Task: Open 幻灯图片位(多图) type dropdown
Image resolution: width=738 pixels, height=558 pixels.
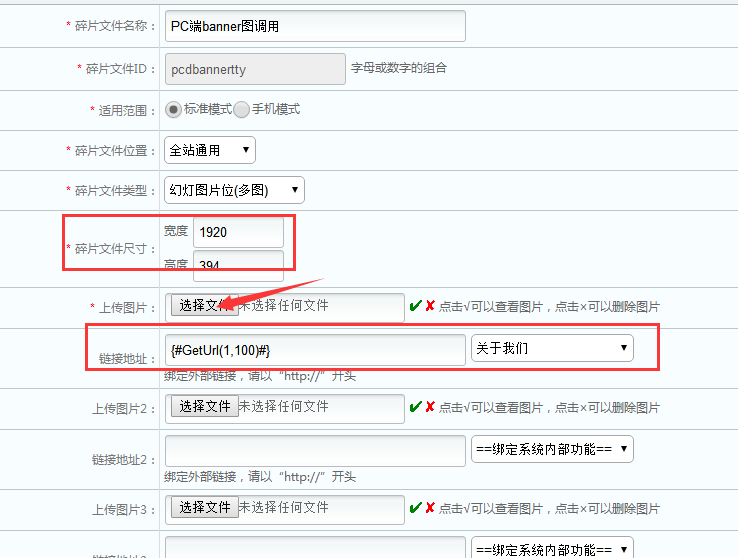Action: pos(234,190)
